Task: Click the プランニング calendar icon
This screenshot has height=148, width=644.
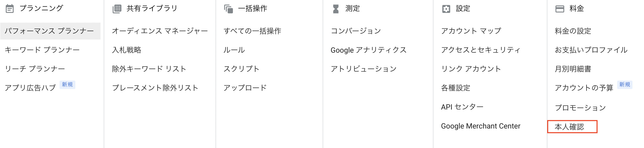Action: point(10,9)
